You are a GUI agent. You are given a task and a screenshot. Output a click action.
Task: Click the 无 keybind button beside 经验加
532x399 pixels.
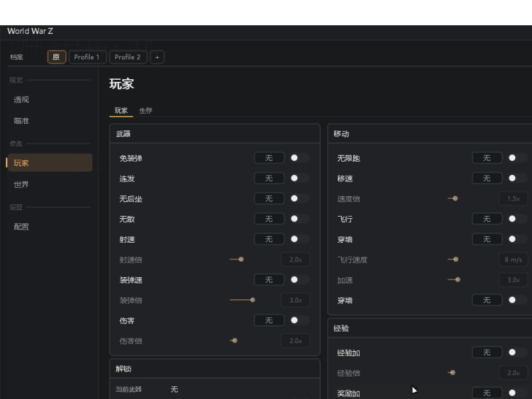(487, 352)
